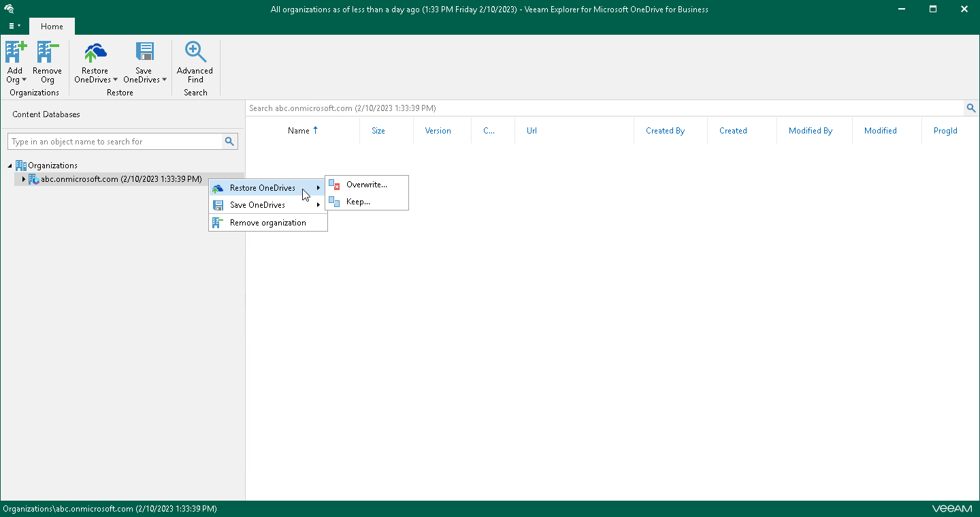The height and width of the screenshot is (517, 980).
Task: Click the status bar organization path text
Action: coord(110,509)
